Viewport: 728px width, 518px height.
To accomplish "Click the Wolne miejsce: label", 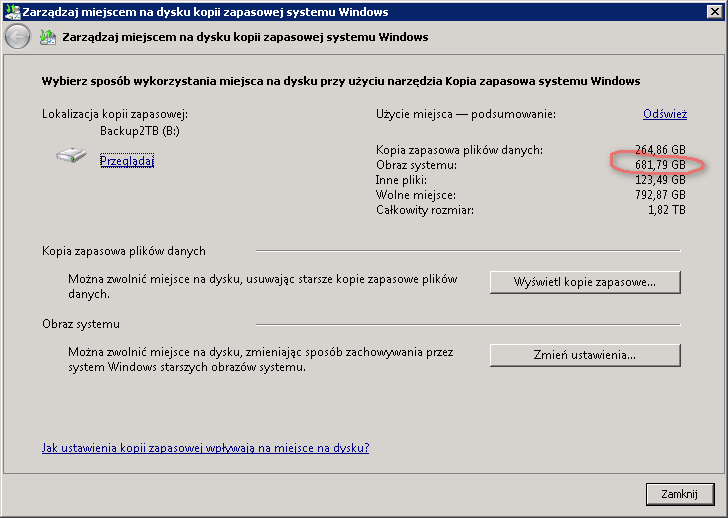I will 416,195.
